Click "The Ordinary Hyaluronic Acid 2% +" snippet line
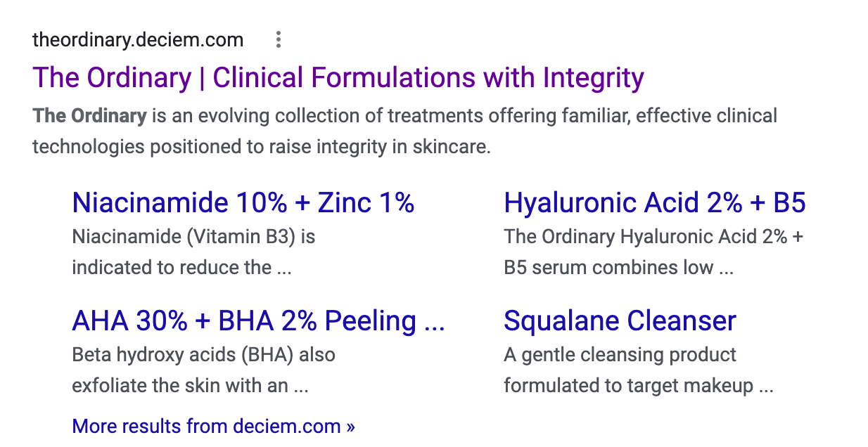 (x=653, y=236)
